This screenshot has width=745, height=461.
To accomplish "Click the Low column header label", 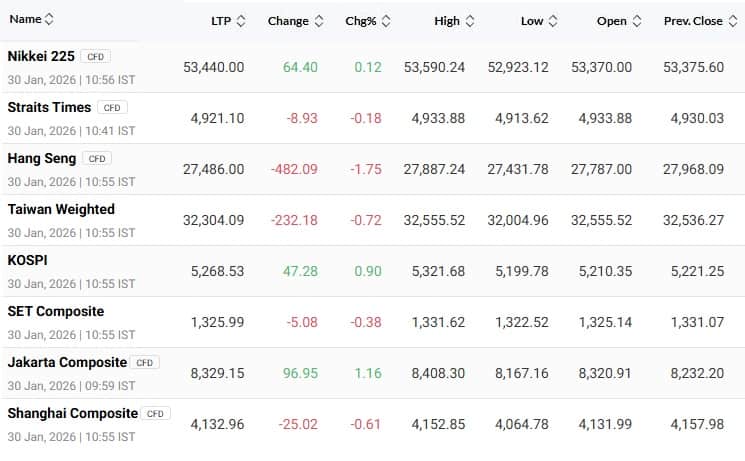I will click(x=532, y=21).
